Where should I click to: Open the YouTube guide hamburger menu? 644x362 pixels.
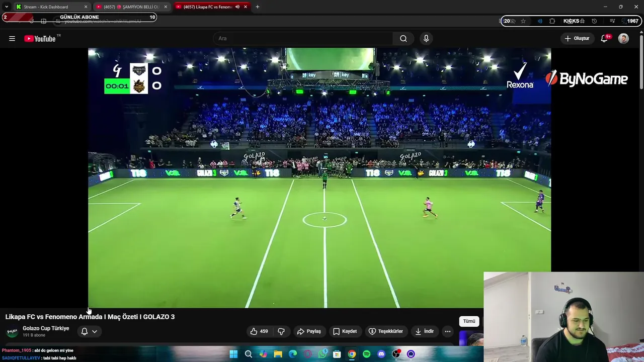coord(12,39)
